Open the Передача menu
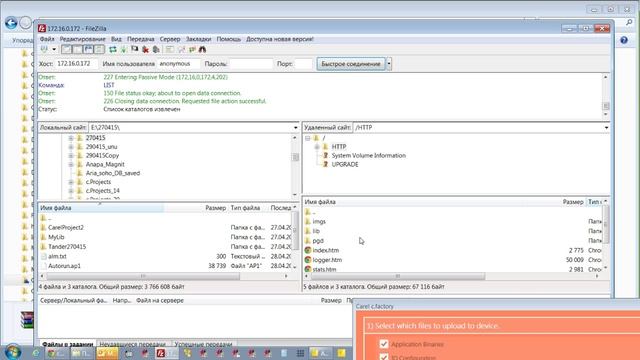This screenshot has width=640, height=360. (x=140, y=39)
